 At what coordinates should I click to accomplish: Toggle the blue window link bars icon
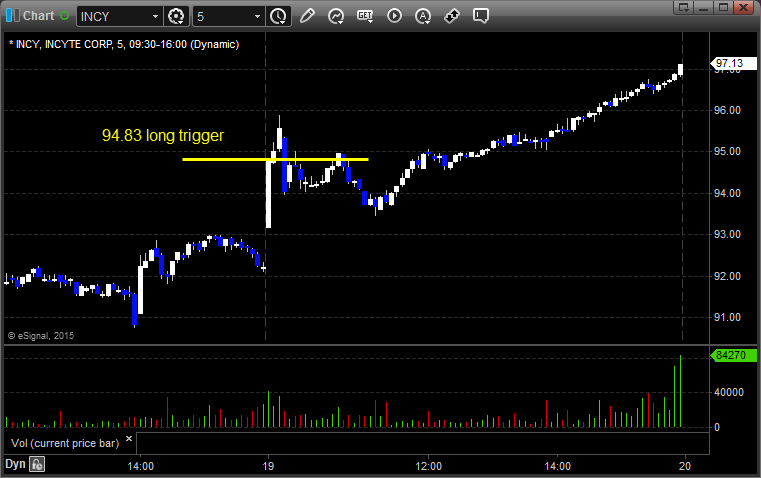(13, 16)
